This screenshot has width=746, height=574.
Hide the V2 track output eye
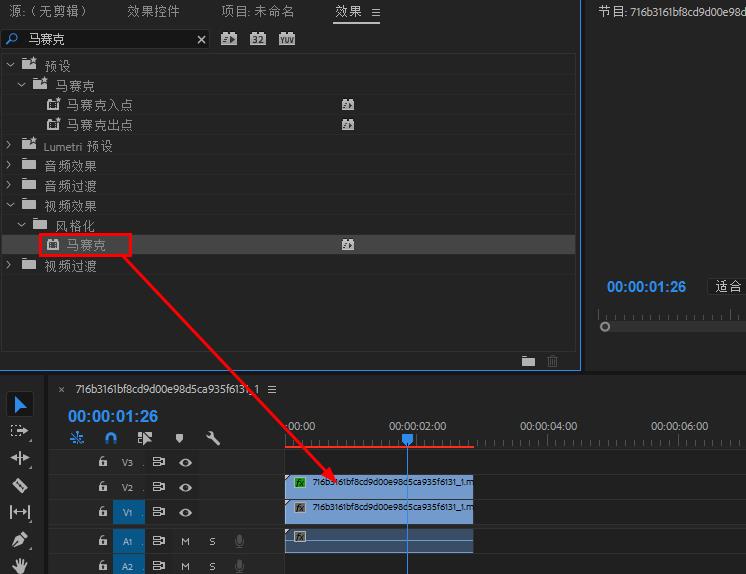click(185, 488)
